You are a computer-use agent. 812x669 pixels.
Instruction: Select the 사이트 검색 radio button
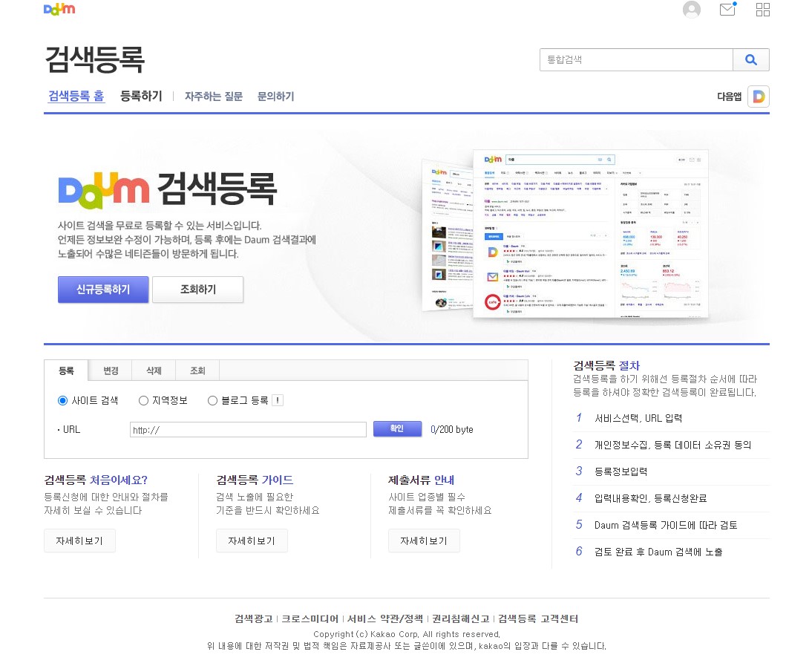coord(62,400)
